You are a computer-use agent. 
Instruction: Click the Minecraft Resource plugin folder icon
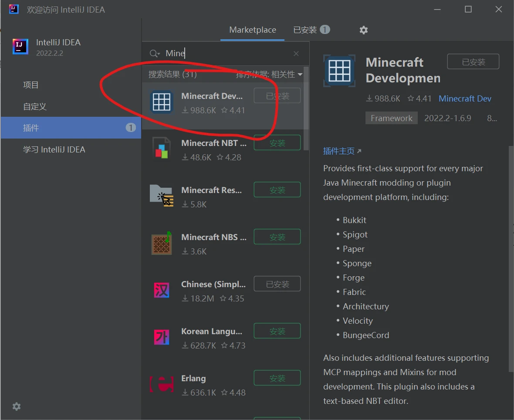[x=162, y=196]
